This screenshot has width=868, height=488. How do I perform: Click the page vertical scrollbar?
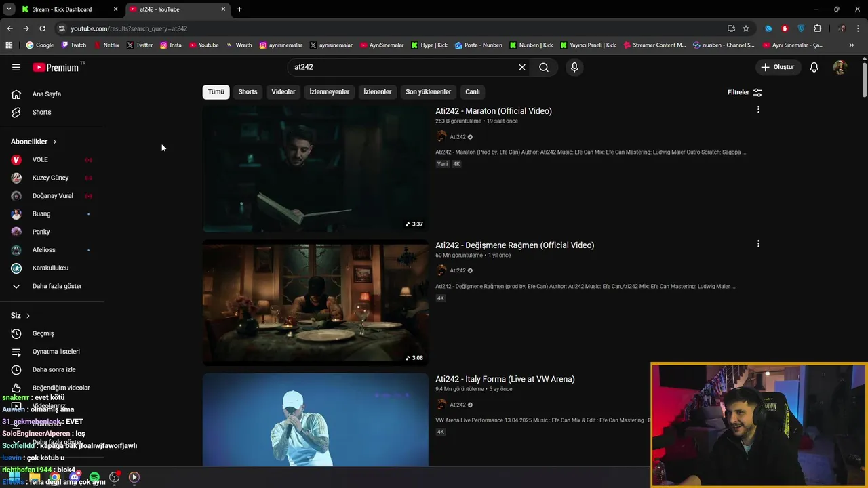click(x=864, y=81)
